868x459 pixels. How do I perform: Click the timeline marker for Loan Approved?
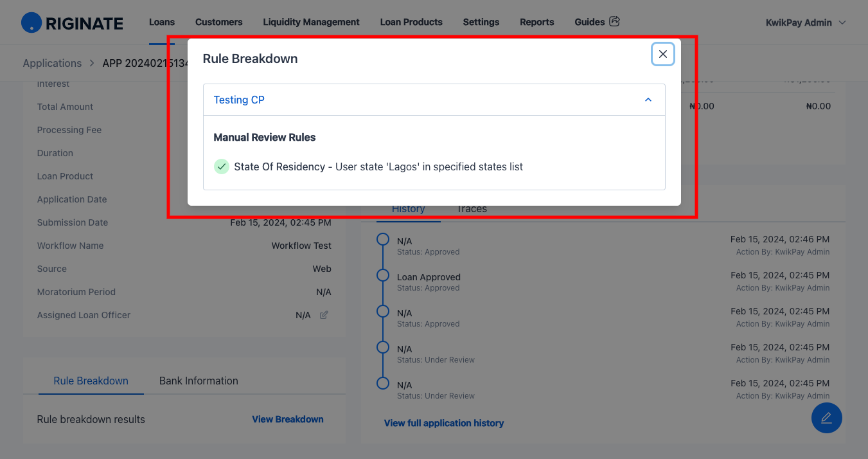383,275
